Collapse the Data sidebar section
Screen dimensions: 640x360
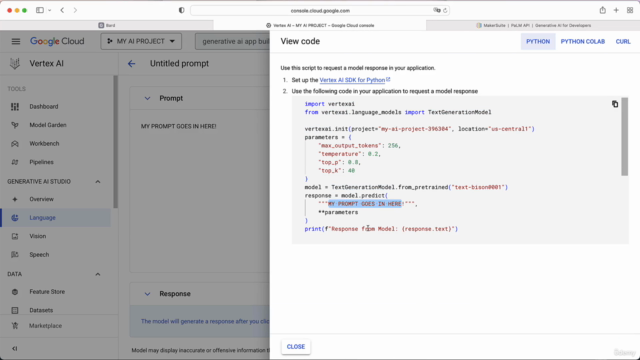click(x=98, y=274)
